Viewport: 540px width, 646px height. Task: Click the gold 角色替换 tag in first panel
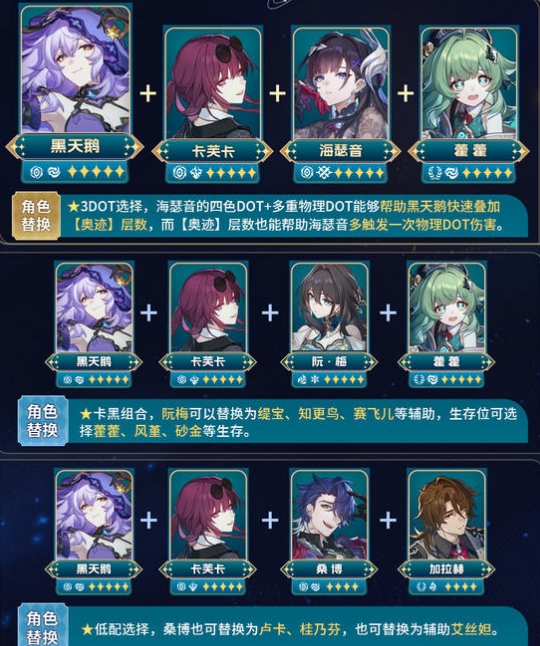tap(36, 215)
